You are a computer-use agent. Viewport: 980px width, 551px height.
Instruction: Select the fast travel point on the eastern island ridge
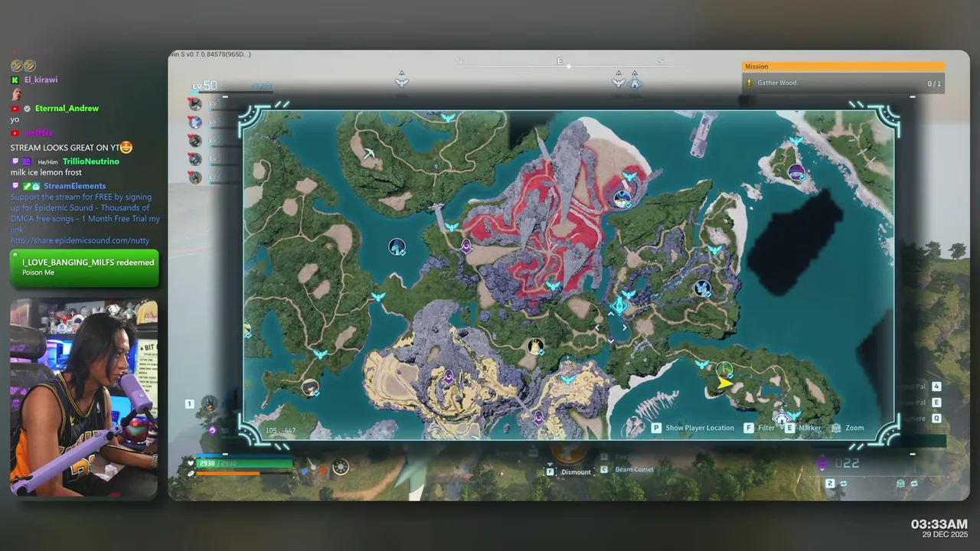(714, 250)
